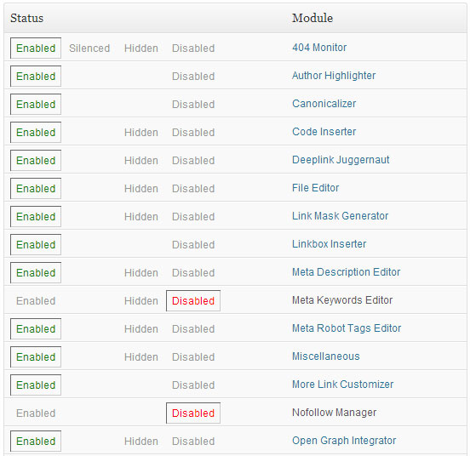Open the Deeplink Juggernaut link
Image resolution: width=476 pixels, height=456 pixels.
point(341,160)
